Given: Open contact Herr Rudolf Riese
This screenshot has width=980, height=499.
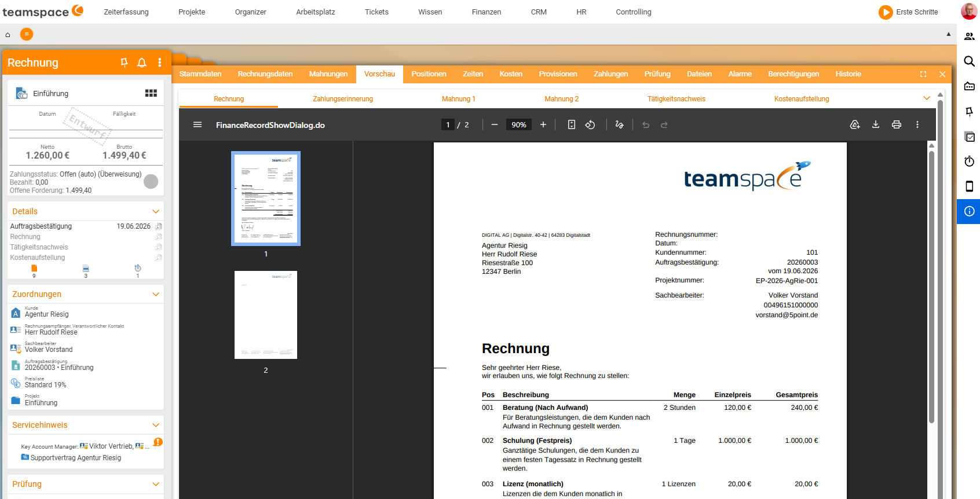Looking at the screenshot, I should (51, 332).
